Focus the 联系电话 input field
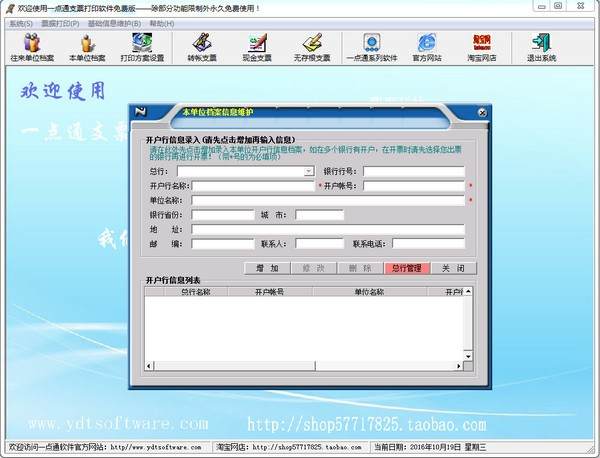 click(x=429, y=244)
